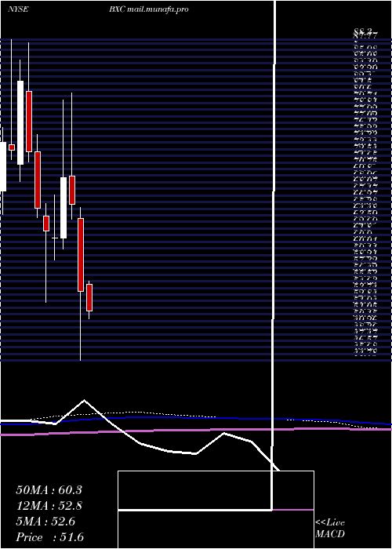Image resolution: width=392 pixels, height=549 pixels.
Task: Select the 12MA : 52.8 value
Action: click(49, 506)
